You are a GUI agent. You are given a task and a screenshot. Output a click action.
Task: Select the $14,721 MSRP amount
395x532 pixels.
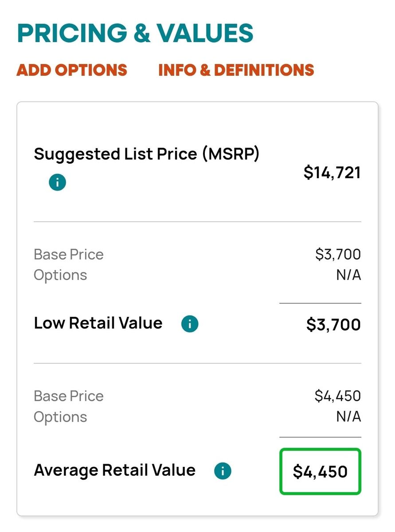[x=332, y=172]
